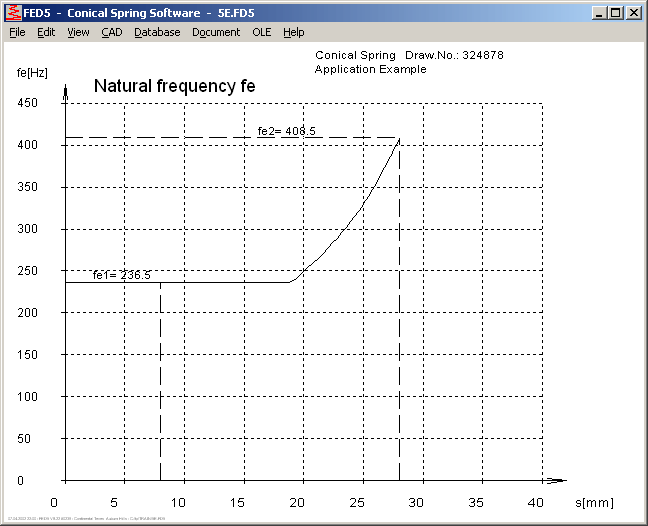Minimize the FED5 window
Screen dimensions: 648x526
coord(599,13)
